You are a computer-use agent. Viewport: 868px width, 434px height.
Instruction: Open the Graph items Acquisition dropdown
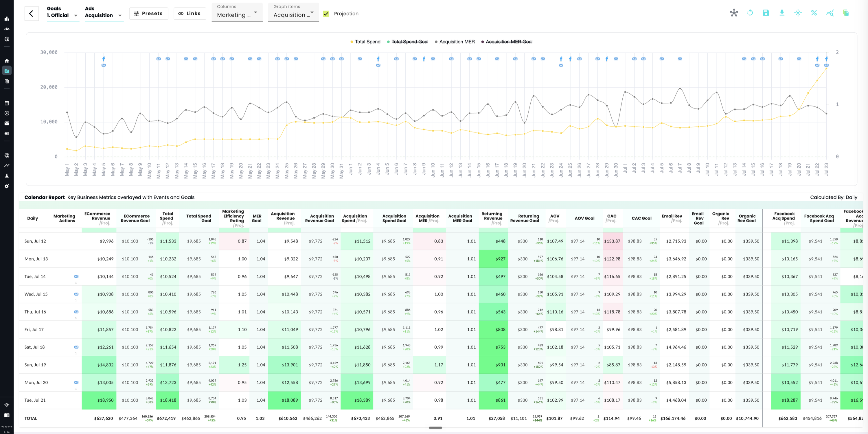coord(293,12)
